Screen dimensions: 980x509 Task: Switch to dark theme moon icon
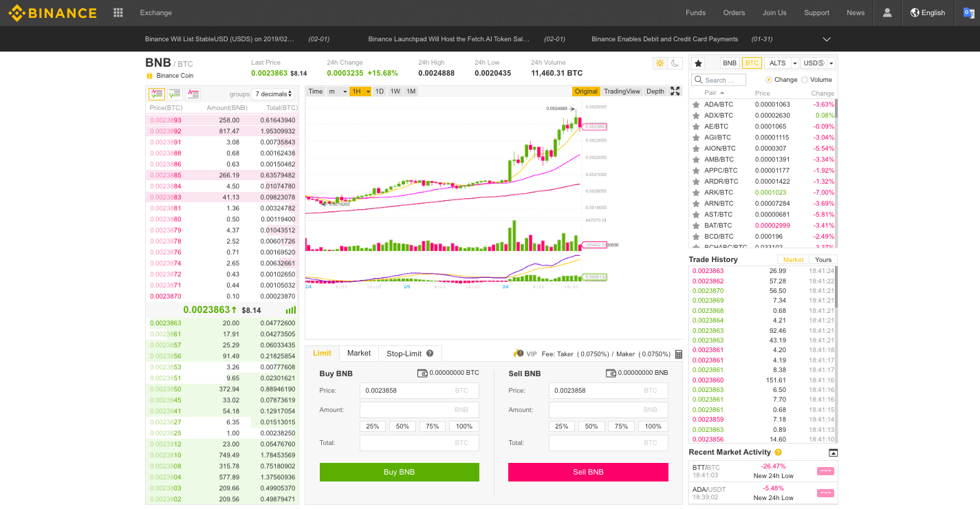click(x=675, y=63)
